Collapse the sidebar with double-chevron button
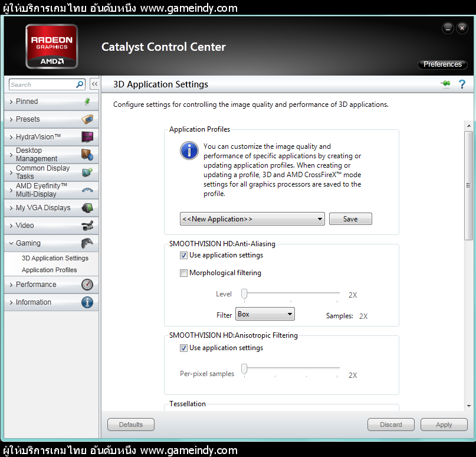 (95, 84)
